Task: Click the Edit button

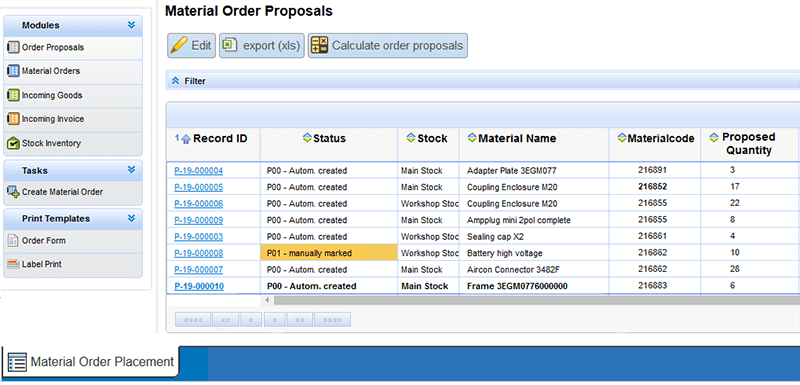Action: (192, 45)
